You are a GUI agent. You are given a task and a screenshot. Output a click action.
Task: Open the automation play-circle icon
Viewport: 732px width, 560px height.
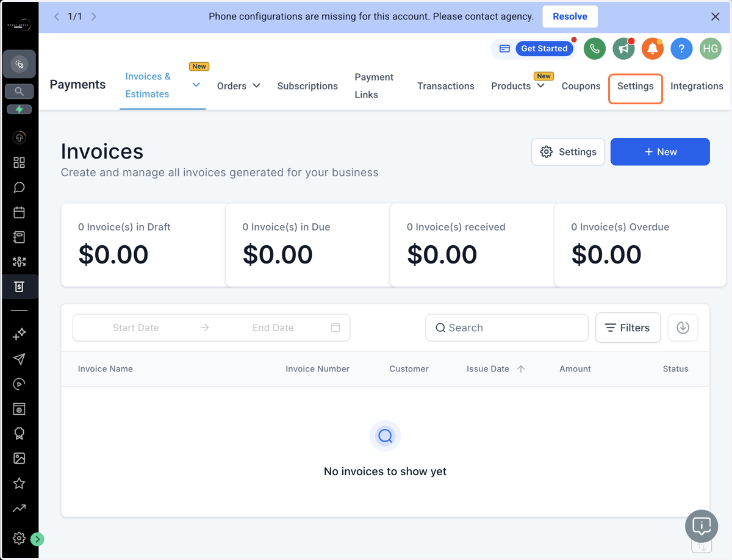(19, 384)
